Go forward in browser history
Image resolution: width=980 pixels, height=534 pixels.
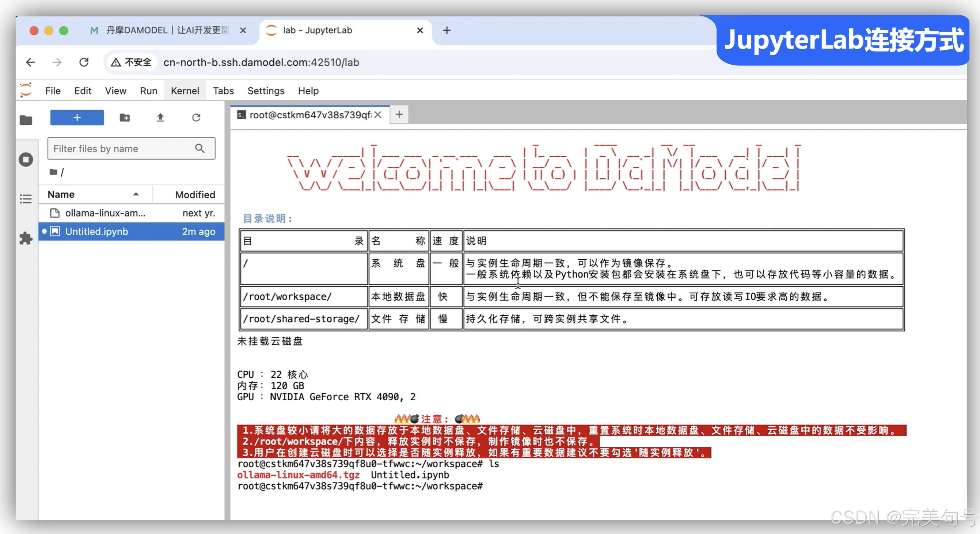[57, 62]
